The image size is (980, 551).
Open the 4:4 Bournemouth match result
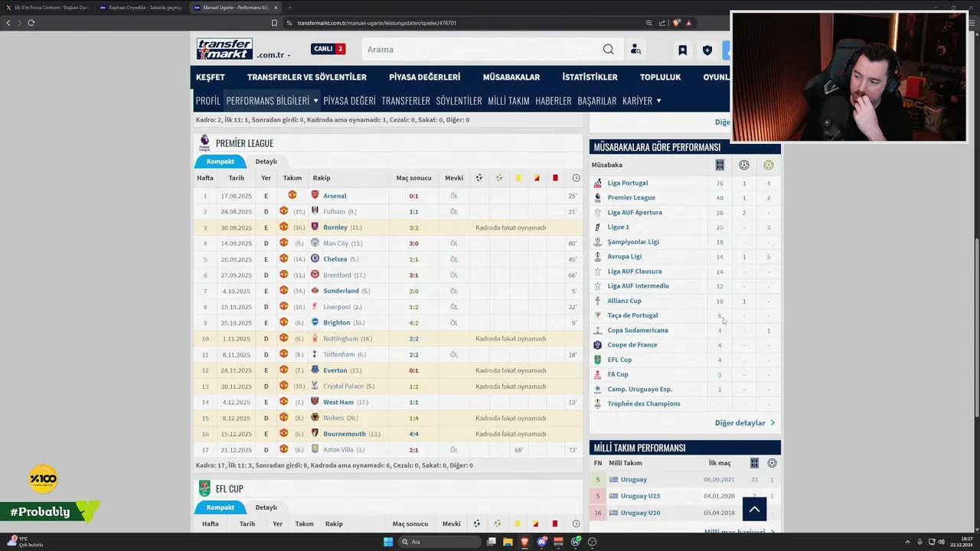tap(413, 434)
